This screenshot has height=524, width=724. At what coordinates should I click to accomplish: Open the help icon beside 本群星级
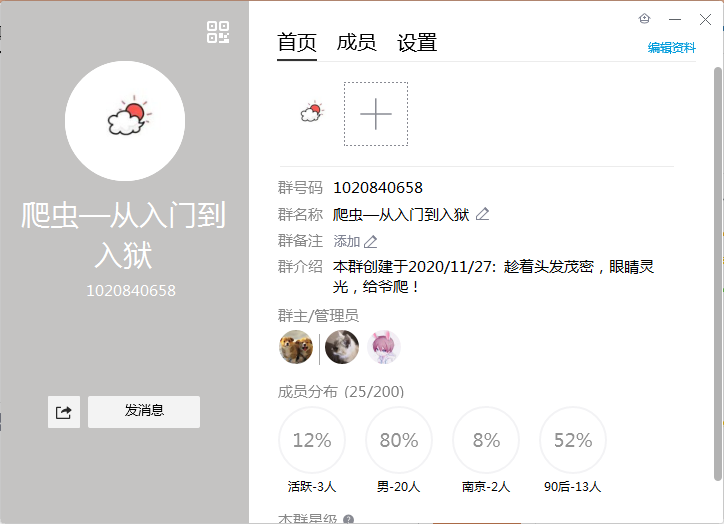point(349,519)
